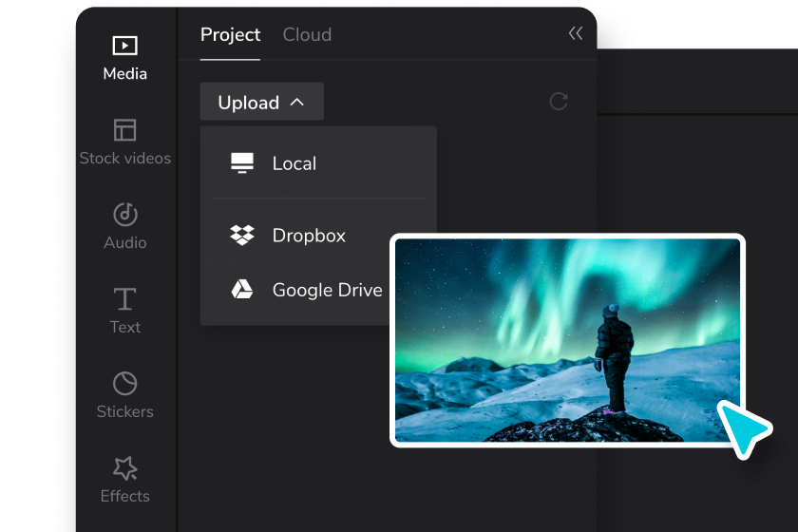
Task: Switch to the Project tab
Action: point(230,34)
